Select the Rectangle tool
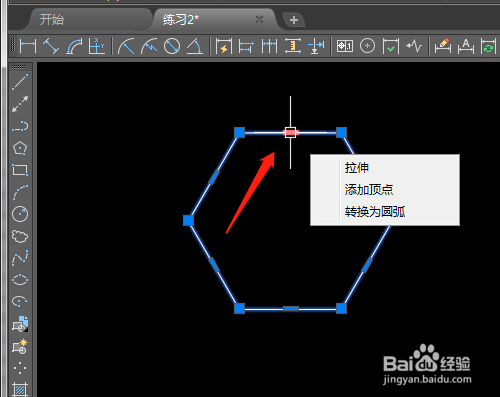The width and height of the screenshot is (500, 397). (x=20, y=170)
